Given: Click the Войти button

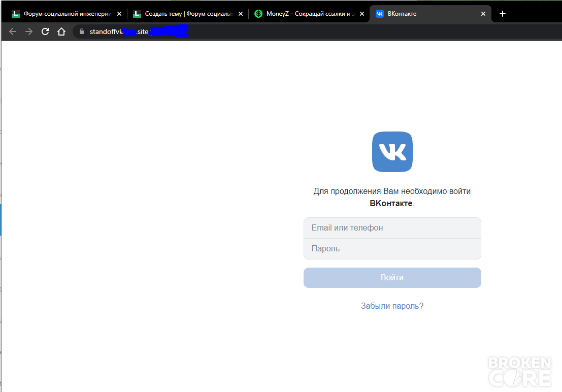Looking at the screenshot, I should tap(392, 278).
